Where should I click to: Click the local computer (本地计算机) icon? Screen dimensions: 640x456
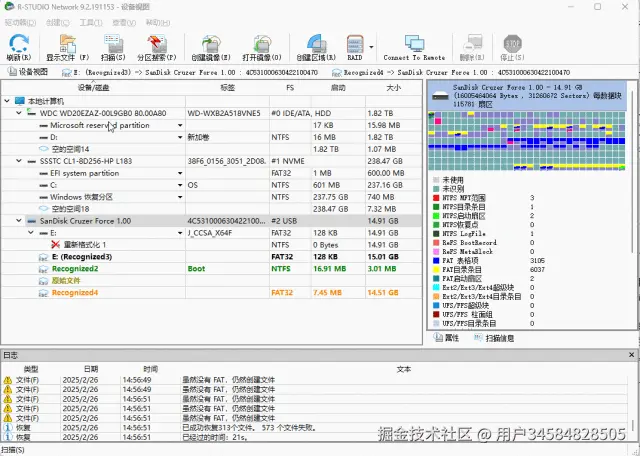pyautogui.click(x=19, y=101)
